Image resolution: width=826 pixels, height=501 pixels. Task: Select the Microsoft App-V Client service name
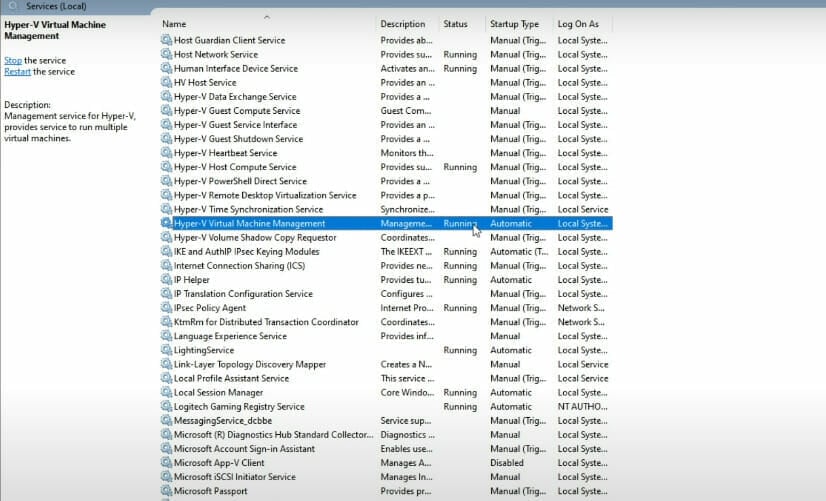pos(219,463)
